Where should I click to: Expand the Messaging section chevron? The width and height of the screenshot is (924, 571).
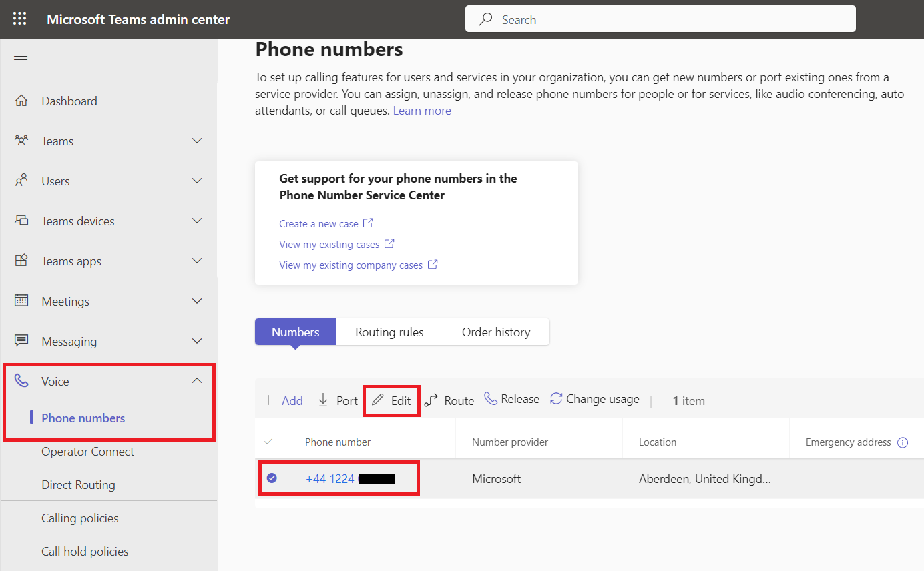point(197,341)
